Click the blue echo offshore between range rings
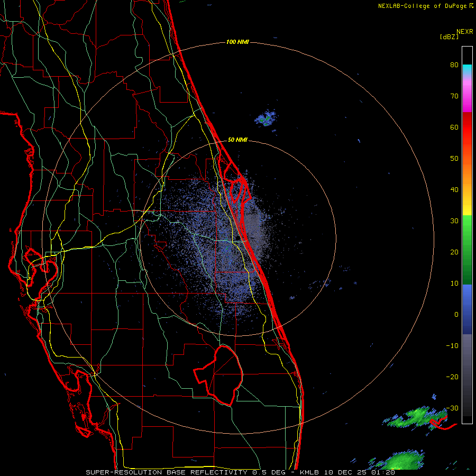The width and height of the screenshot is (476, 476). [x=266, y=118]
